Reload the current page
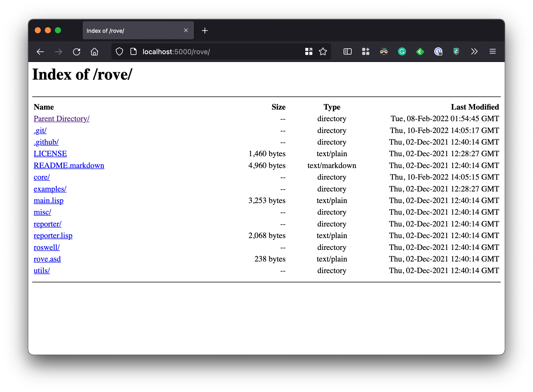 77,52
